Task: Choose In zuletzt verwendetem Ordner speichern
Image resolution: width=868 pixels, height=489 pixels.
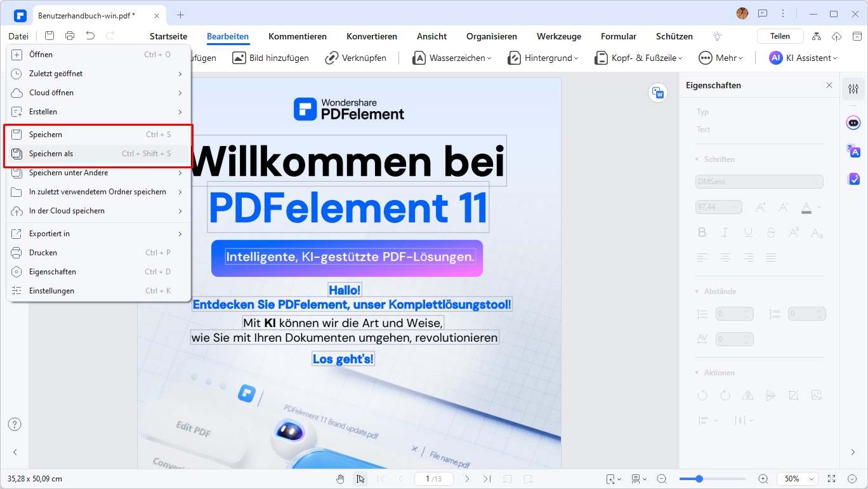Action: click(98, 192)
